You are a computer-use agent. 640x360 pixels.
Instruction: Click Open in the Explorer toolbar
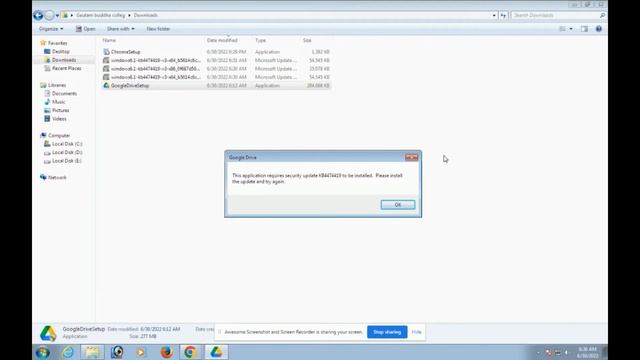click(x=85, y=29)
